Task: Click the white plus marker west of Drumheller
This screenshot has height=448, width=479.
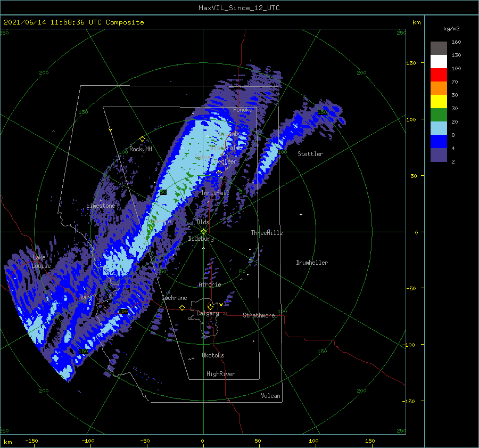Action: 301,214
